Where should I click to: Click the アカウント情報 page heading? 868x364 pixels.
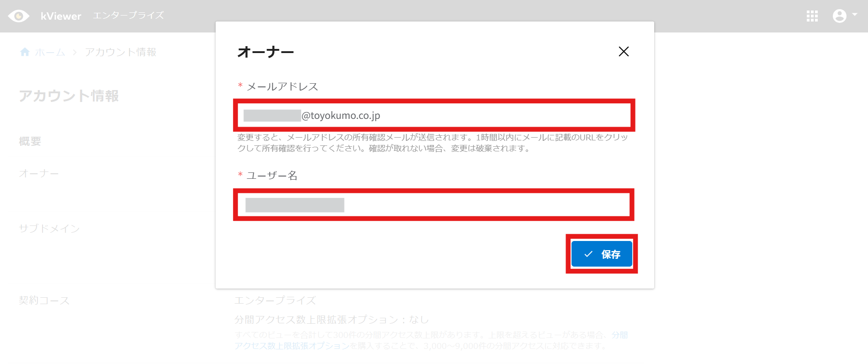[x=69, y=96]
